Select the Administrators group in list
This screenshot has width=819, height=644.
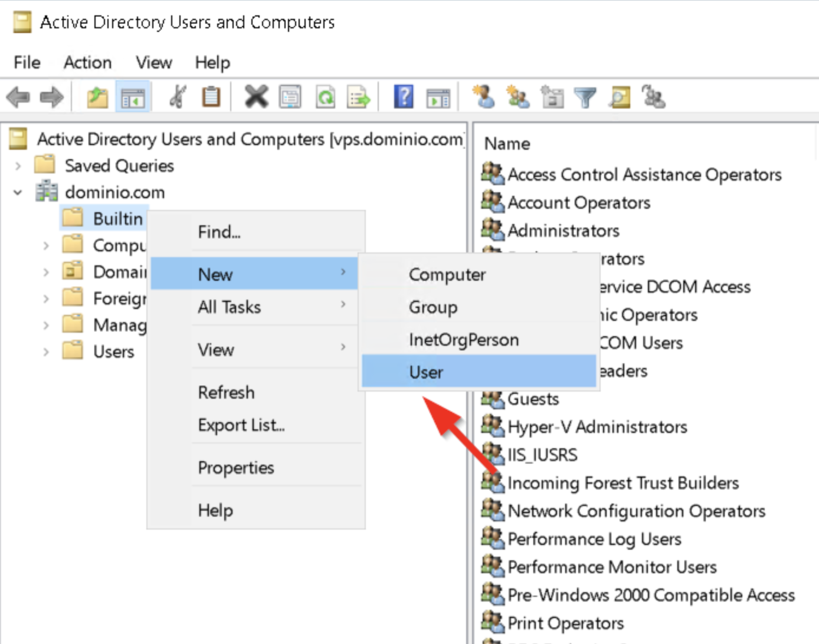click(563, 231)
